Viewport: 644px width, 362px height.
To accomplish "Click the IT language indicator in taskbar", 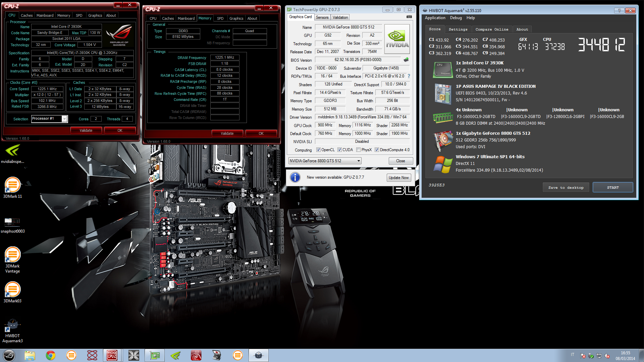I will pyautogui.click(x=573, y=355).
